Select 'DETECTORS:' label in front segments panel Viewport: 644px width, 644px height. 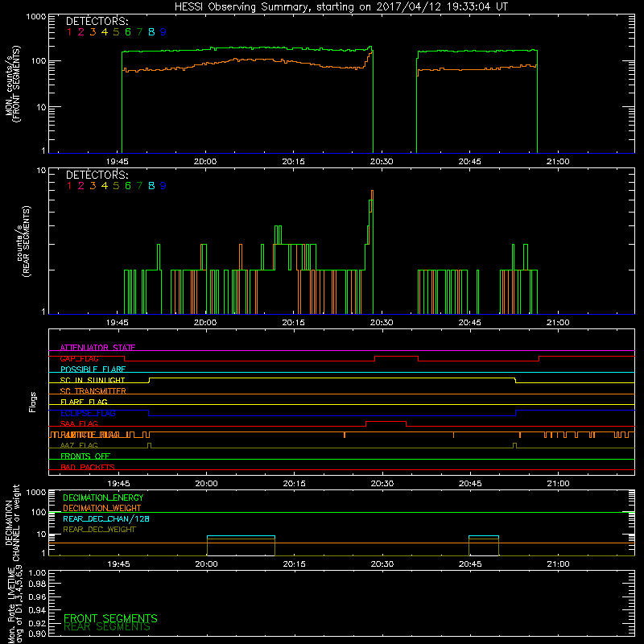(x=97, y=21)
